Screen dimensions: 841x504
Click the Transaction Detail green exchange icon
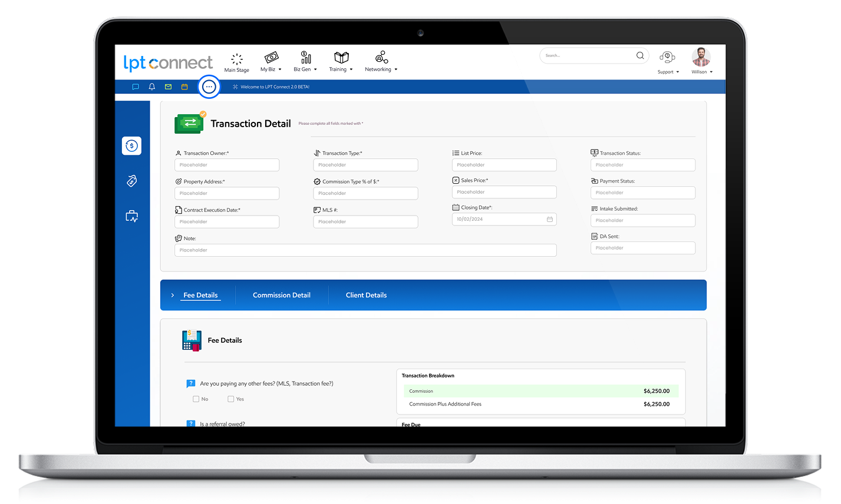point(190,122)
